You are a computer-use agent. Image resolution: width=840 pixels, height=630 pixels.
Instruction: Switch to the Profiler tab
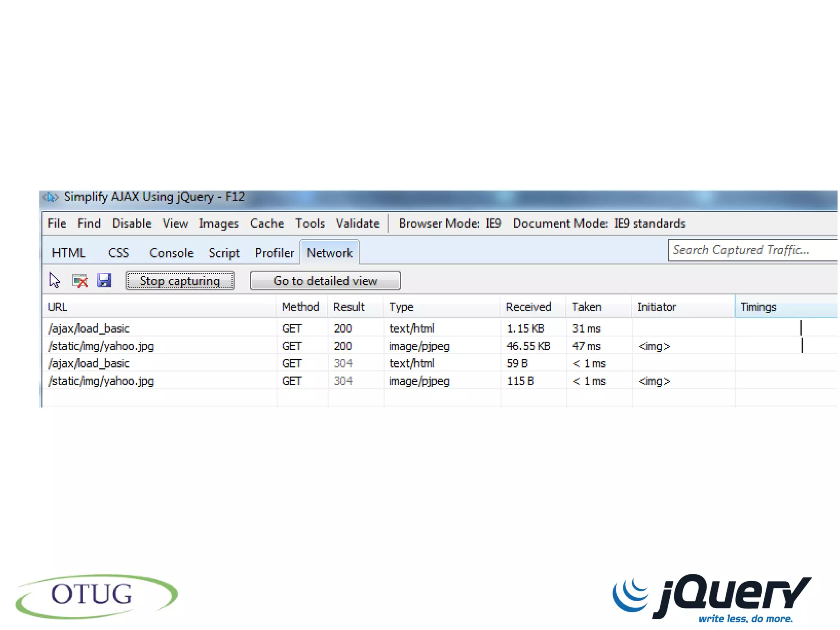point(274,253)
